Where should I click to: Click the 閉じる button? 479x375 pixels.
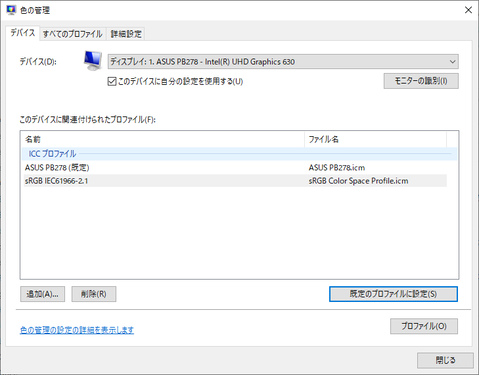click(x=445, y=360)
